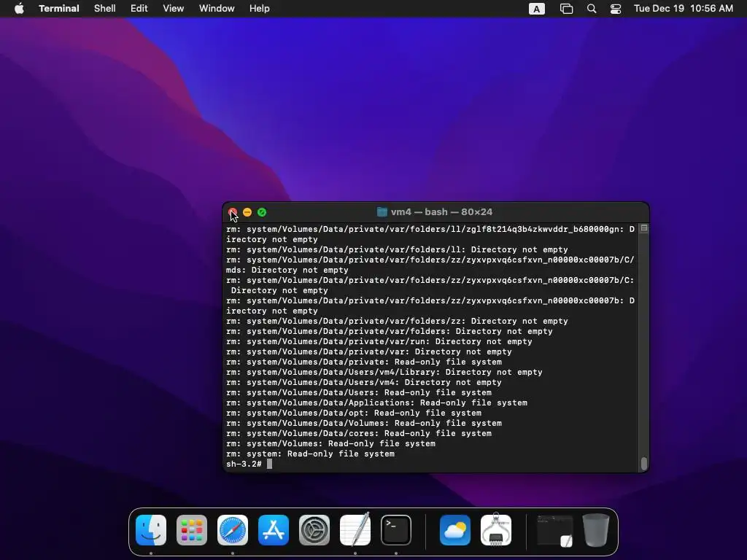
Task: Click the vm4 — bash — 80×24 title
Action: click(441, 212)
